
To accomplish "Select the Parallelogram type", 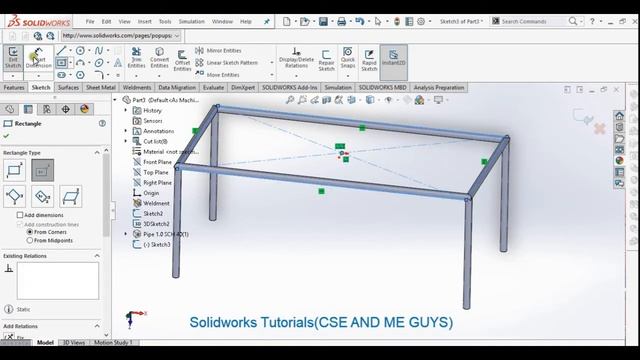I will coord(71,196).
